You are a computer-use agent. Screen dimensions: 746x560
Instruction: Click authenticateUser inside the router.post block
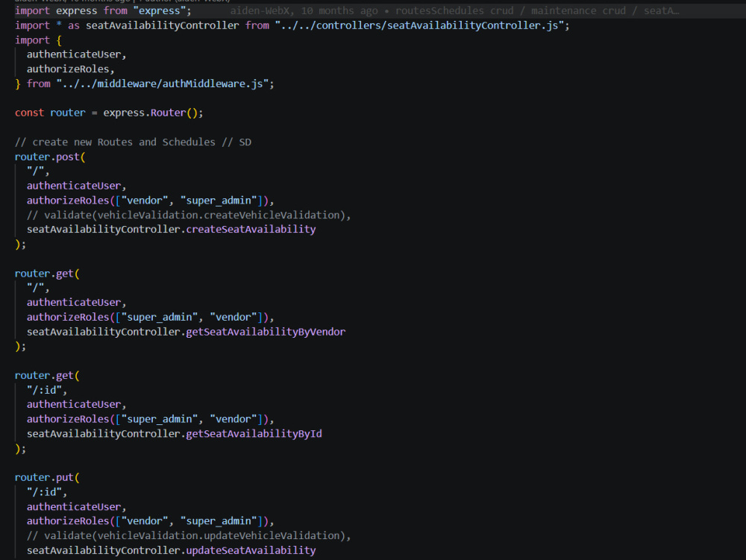[74, 186]
